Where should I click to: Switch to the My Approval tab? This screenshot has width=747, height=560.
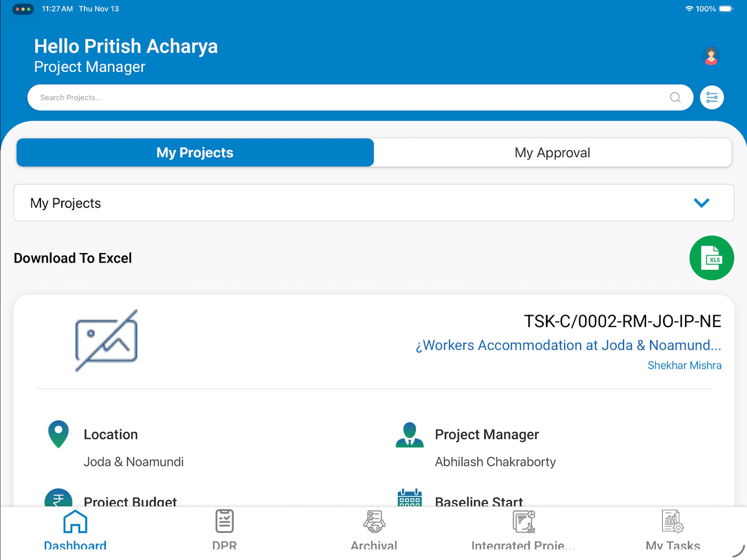pos(552,152)
